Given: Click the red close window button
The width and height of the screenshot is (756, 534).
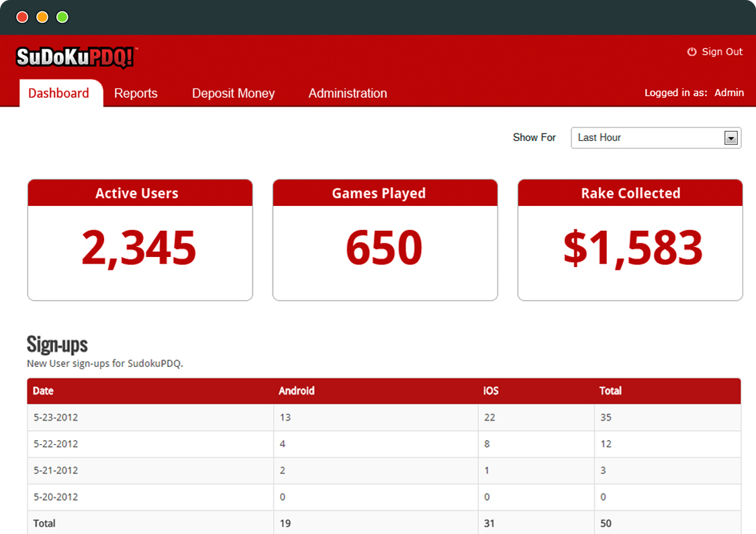Looking at the screenshot, I should click(x=22, y=17).
